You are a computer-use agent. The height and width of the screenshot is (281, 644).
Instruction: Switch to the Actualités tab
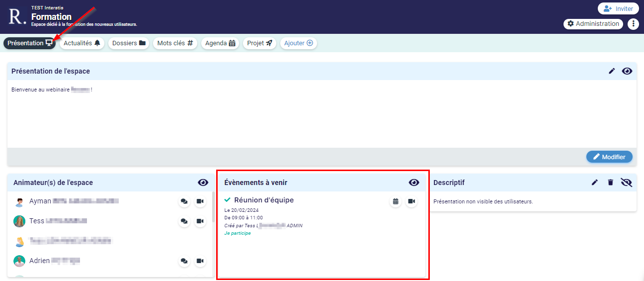(x=82, y=43)
